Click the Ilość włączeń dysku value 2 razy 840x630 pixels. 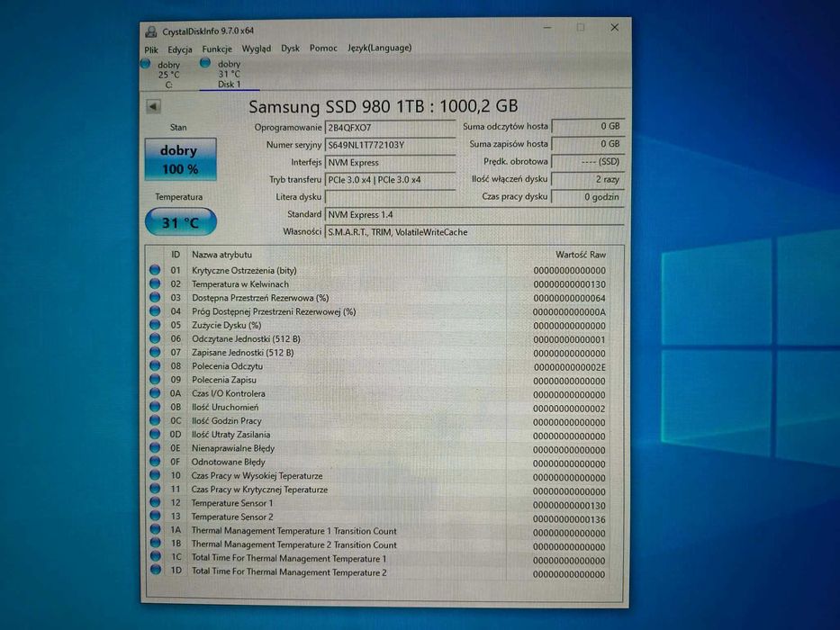click(588, 179)
